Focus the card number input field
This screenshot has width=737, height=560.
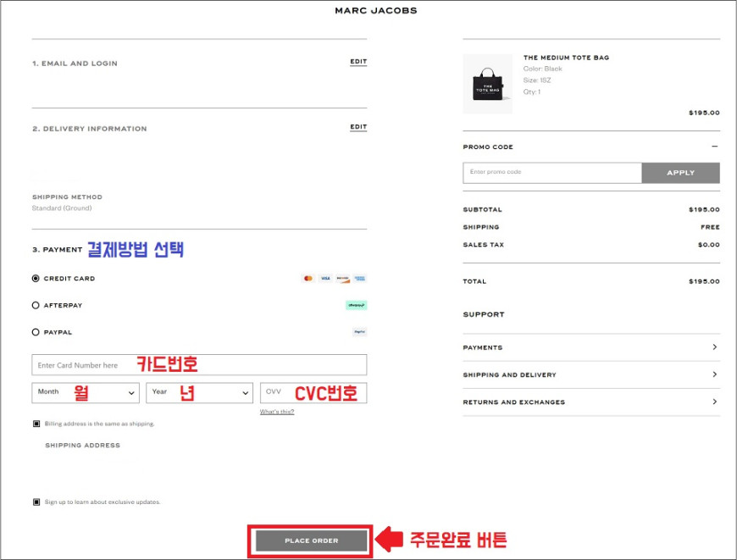(199, 365)
